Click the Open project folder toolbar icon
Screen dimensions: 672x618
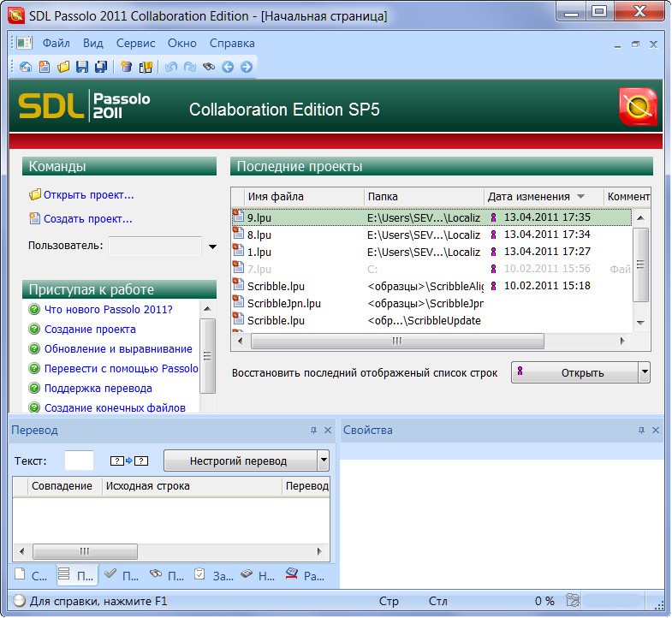pyautogui.click(x=63, y=67)
